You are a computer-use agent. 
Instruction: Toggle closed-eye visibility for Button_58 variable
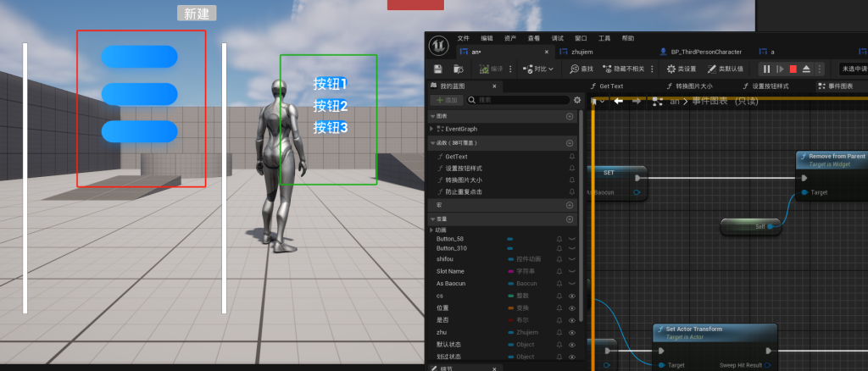coord(572,240)
